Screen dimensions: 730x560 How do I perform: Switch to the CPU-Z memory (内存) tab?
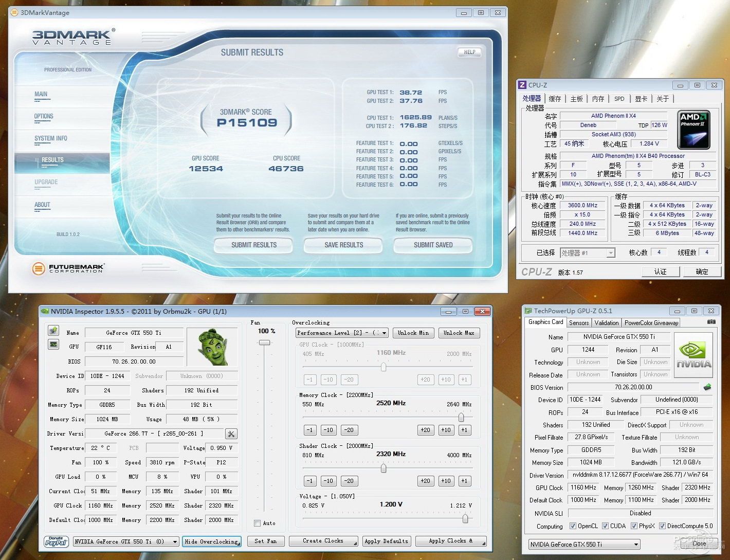(598, 99)
